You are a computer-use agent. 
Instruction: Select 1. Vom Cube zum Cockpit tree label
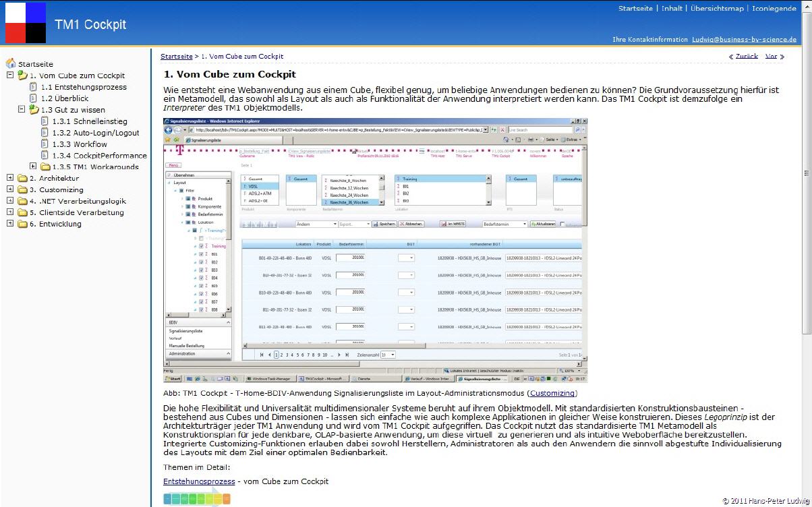[77, 76]
